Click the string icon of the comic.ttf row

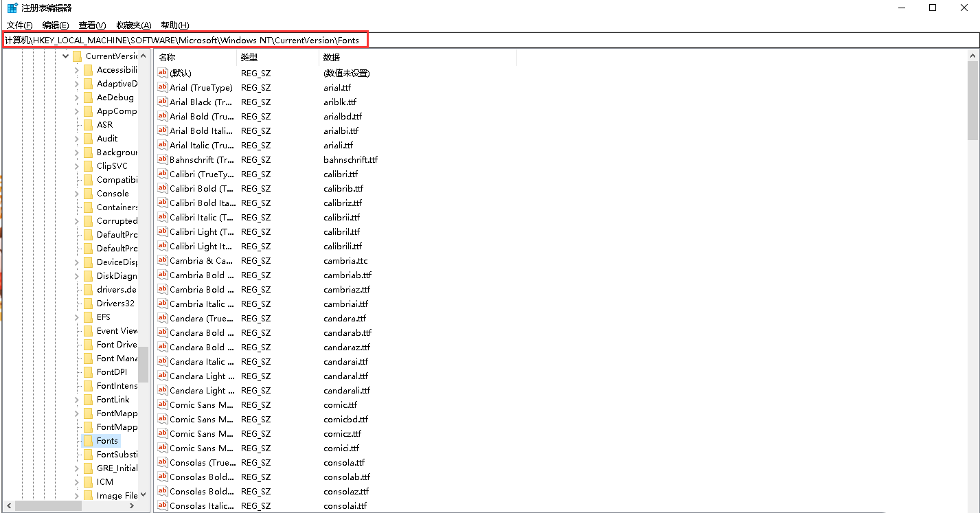[163, 404]
